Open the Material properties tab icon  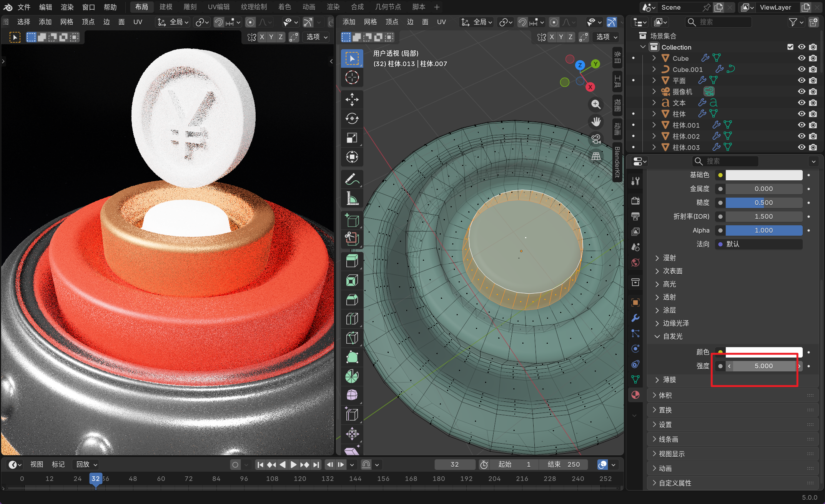click(x=635, y=395)
